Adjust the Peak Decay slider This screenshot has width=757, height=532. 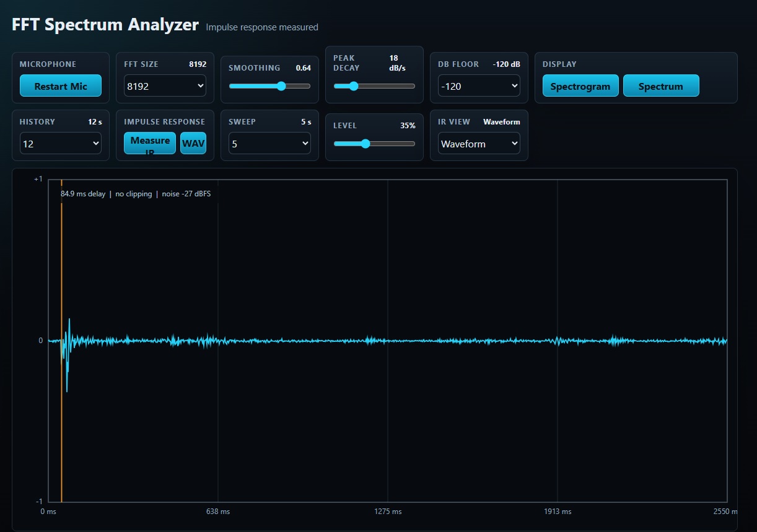point(374,86)
